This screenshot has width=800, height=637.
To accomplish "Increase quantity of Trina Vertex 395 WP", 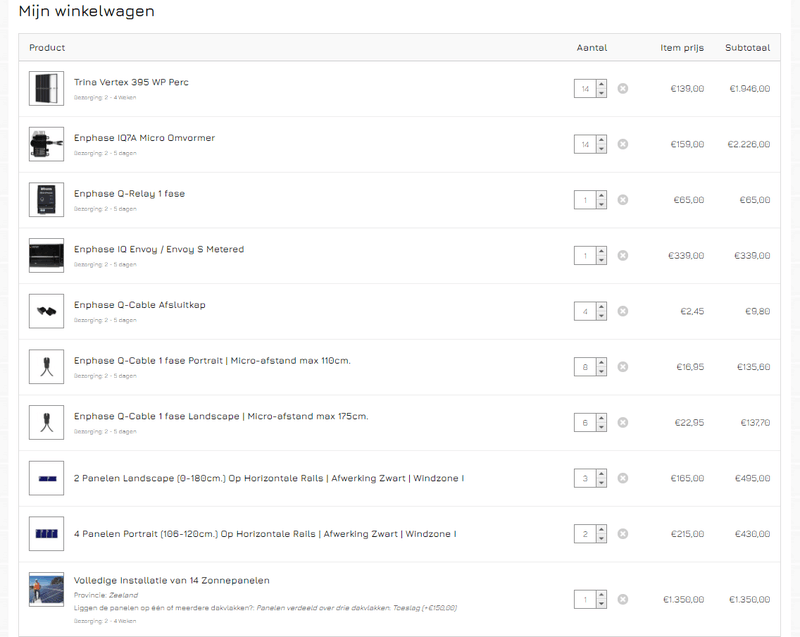I will click(602, 84).
